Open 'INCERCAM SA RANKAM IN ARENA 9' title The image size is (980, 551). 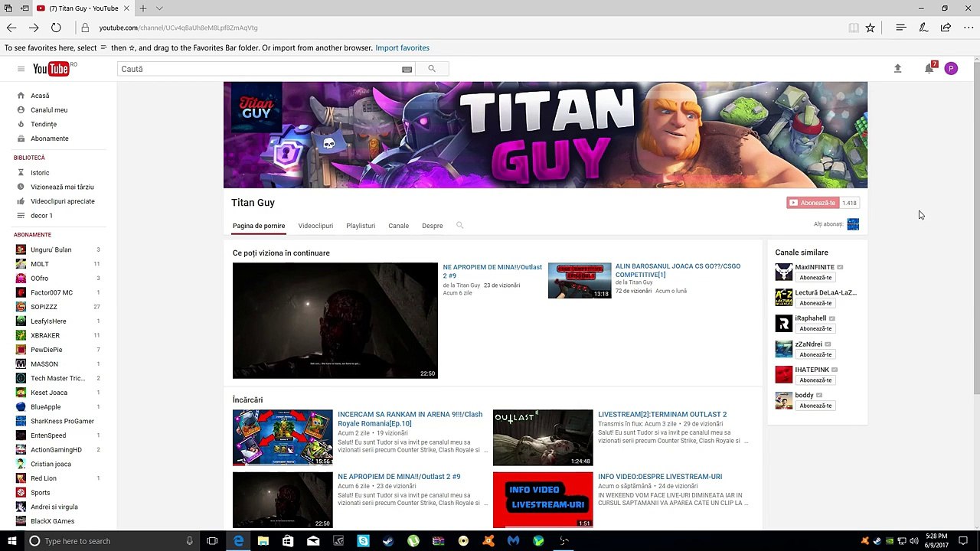coord(410,419)
